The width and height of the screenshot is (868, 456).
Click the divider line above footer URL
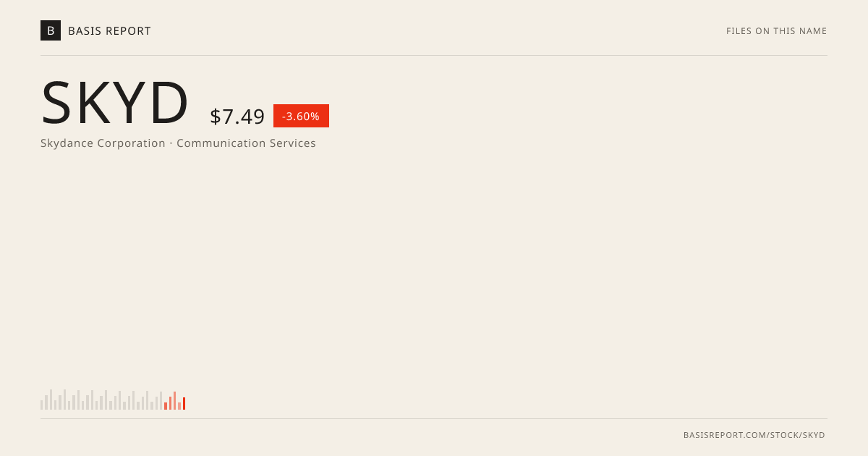434,418
